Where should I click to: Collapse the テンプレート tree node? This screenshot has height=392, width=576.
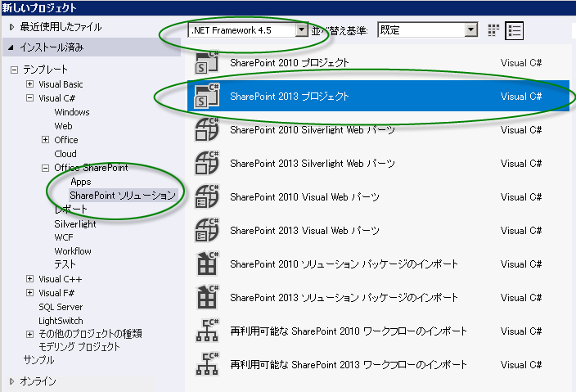click(x=14, y=70)
